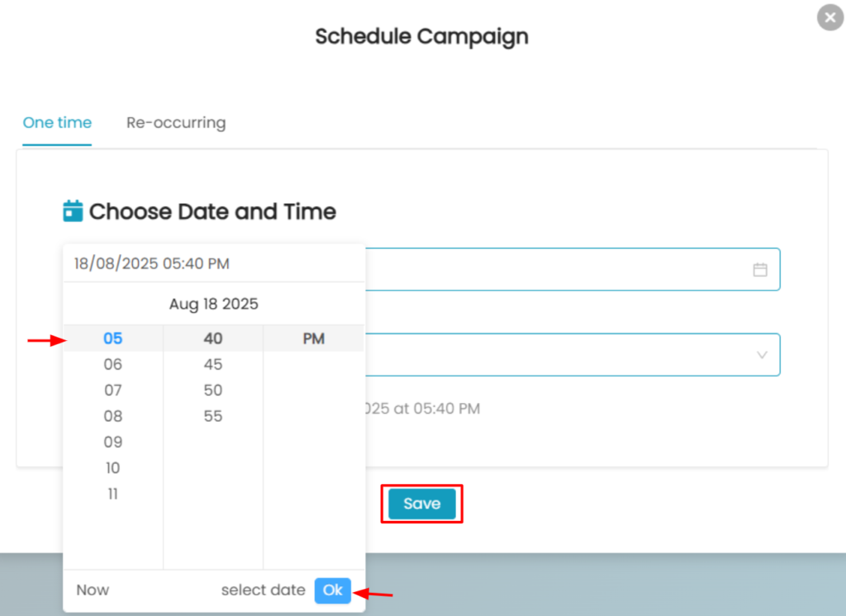Select 45 in the minutes column

(x=213, y=364)
